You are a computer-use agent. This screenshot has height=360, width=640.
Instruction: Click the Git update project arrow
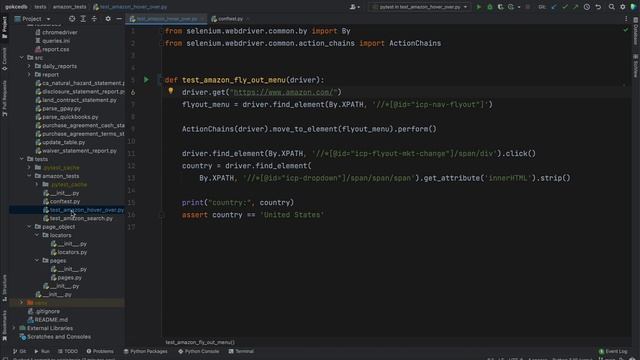click(x=554, y=7)
